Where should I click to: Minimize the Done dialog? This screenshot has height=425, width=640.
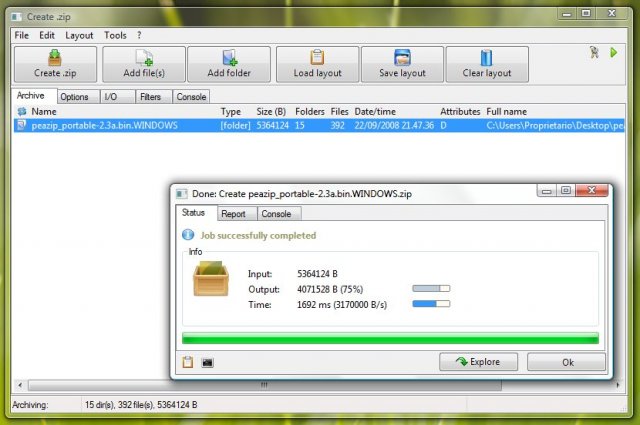point(547,191)
